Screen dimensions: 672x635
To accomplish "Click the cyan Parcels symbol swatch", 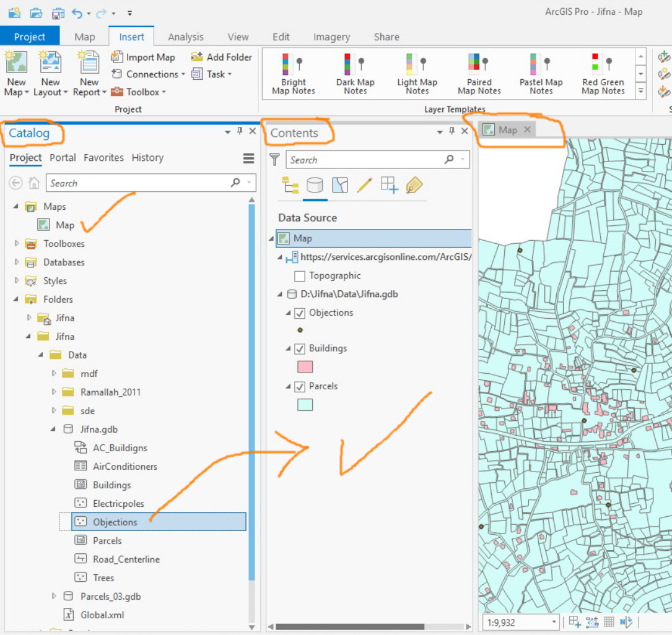I will click(x=305, y=405).
